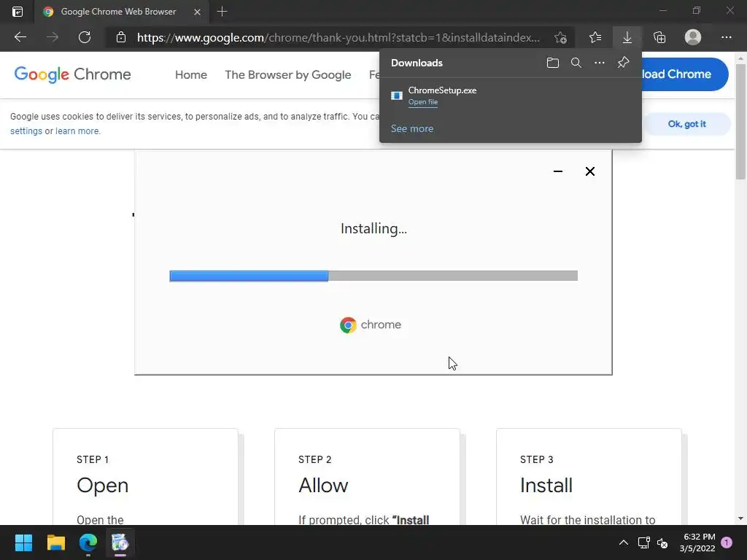Minimize the Chrome installer dialog
747x560 pixels.
(558, 171)
